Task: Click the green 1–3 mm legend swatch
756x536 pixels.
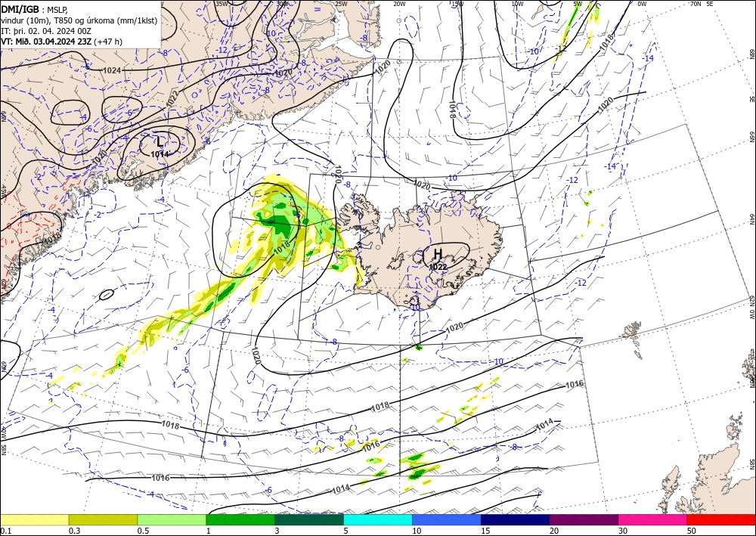Action: pyautogui.click(x=240, y=519)
